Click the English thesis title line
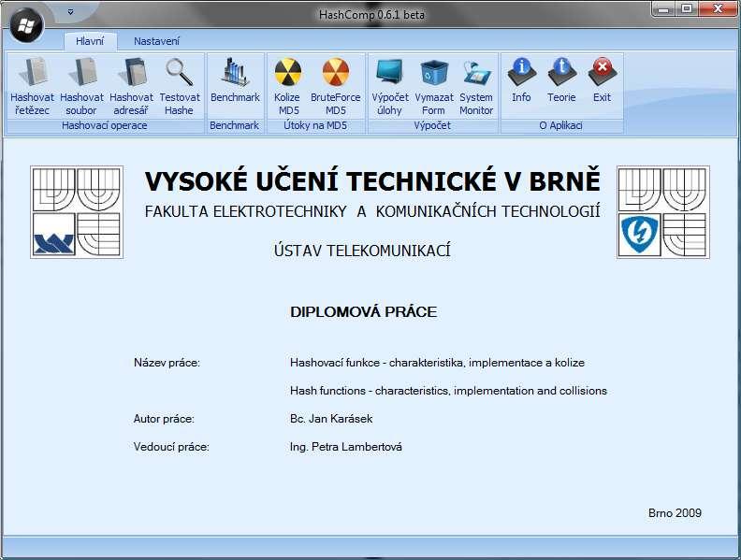 (448, 391)
